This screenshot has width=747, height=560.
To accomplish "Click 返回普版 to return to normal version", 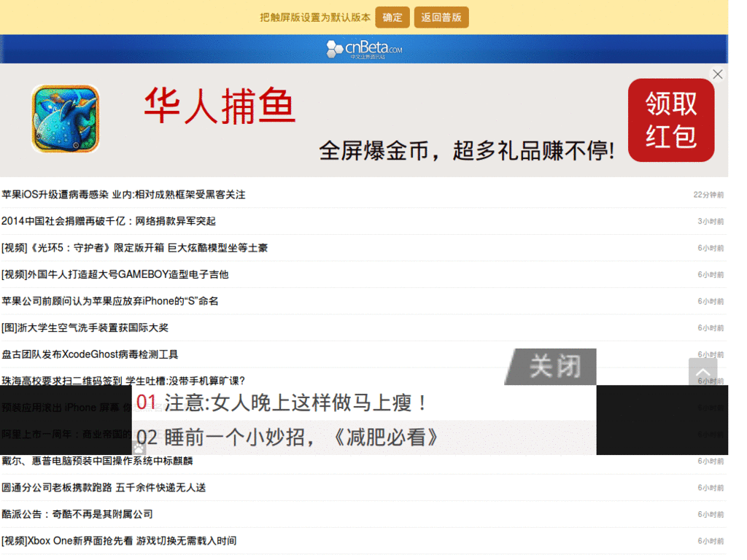I will point(441,17).
